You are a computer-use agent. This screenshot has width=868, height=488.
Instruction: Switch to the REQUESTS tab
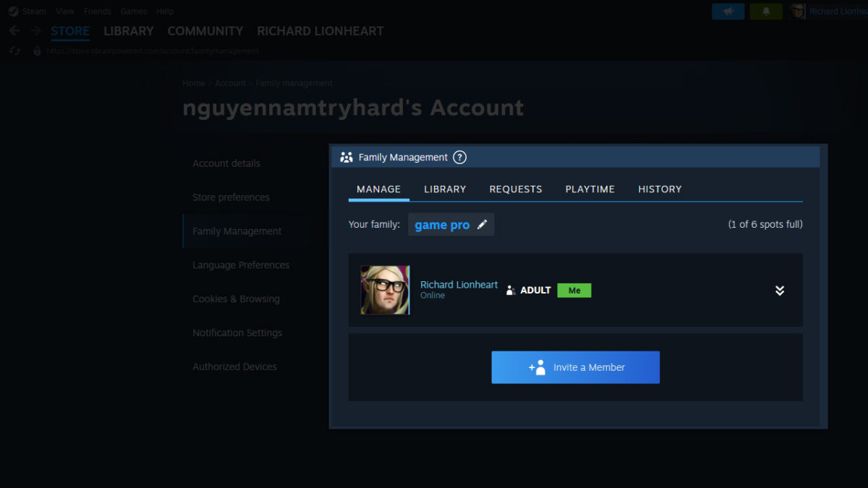[516, 189]
